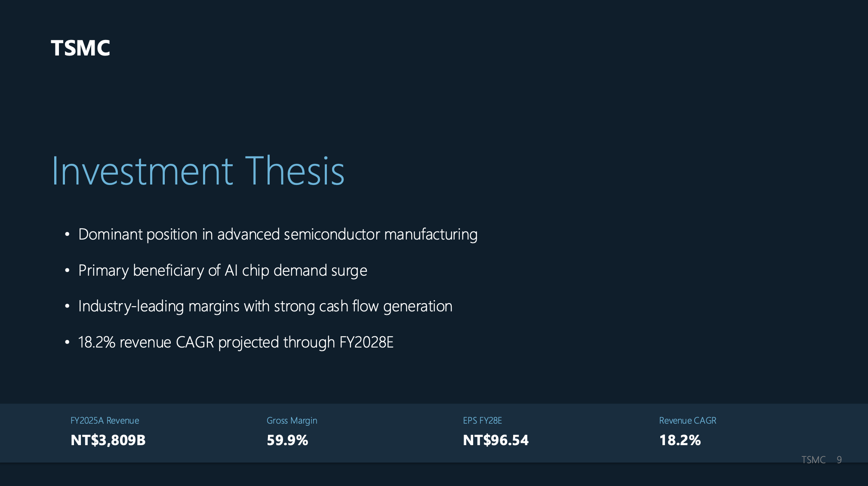Click the "Revenue CAGR" metric label
Viewport: 868px width, 486px height.
point(687,421)
